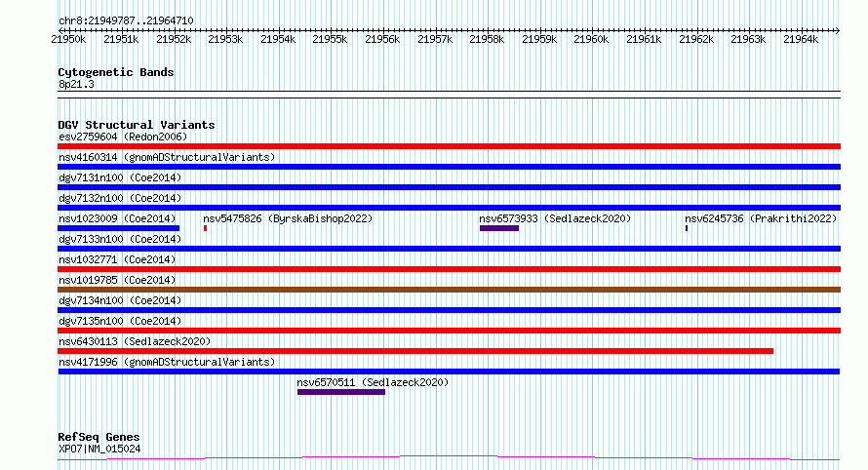The image size is (868, 470).
Task: Select the red esv2759604 variant bar
Action: click(449, 146)
